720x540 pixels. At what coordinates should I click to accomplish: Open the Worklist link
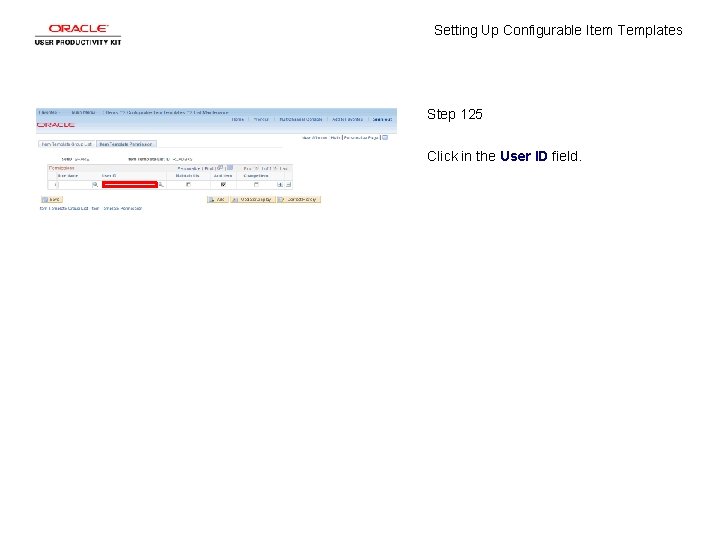261,119
